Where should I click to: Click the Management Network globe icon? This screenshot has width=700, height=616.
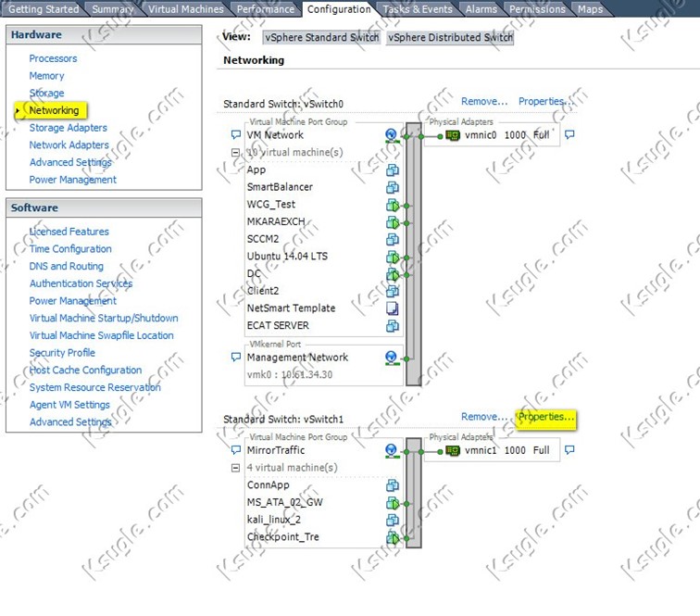tap(391, 358)
